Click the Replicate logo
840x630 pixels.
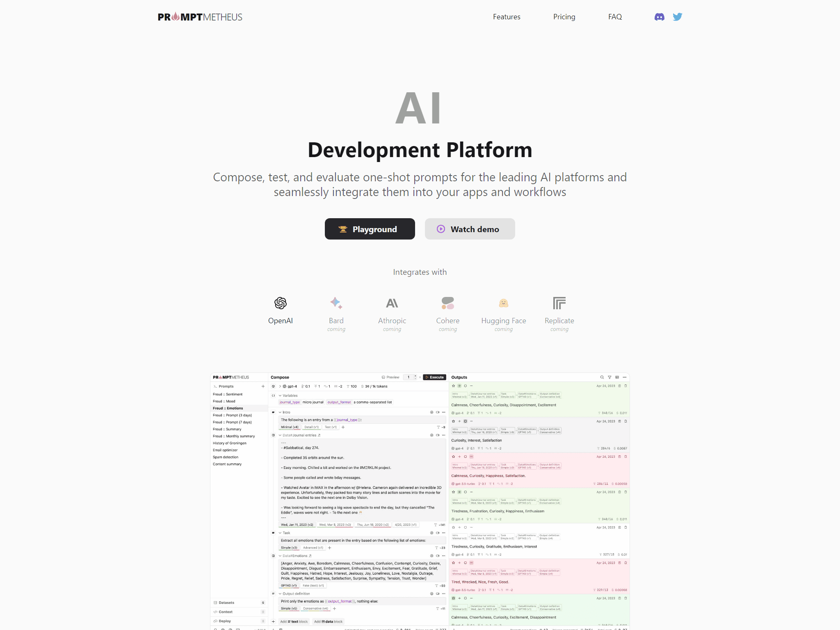pos(559,303)
